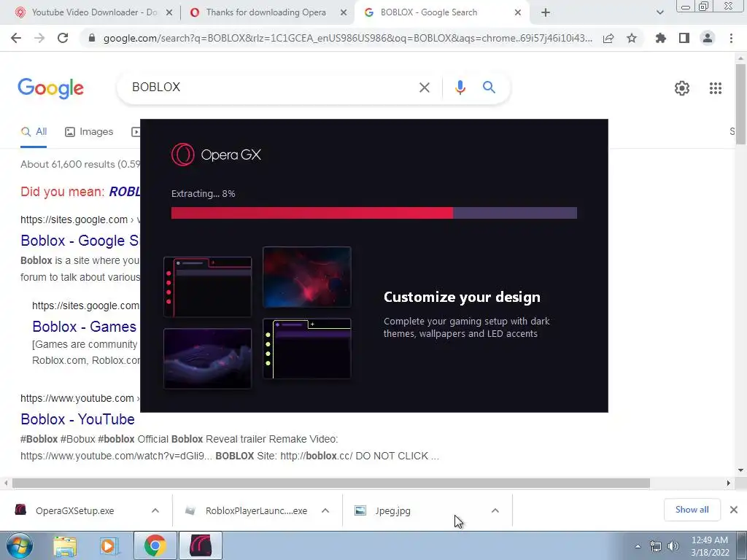747x560 pixels.
Task: Open downloaded OperaGXSetup.exe file
Action: click(75, 510)
